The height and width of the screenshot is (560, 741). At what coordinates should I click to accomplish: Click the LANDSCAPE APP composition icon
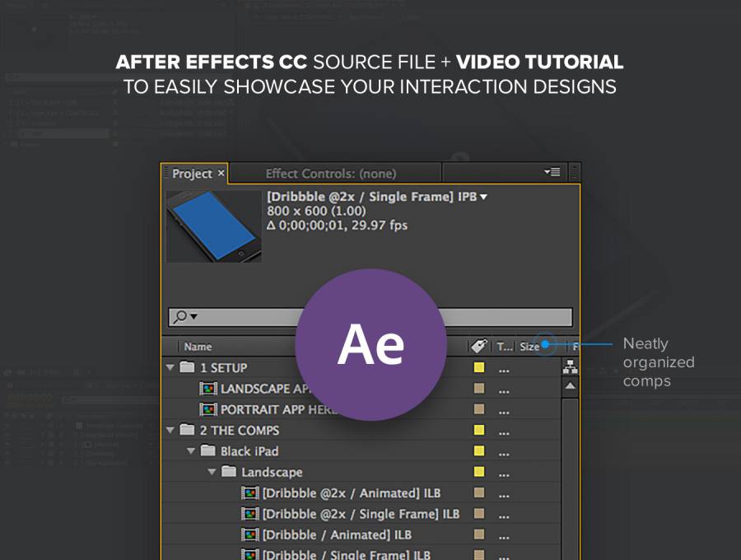coord(208,389)
